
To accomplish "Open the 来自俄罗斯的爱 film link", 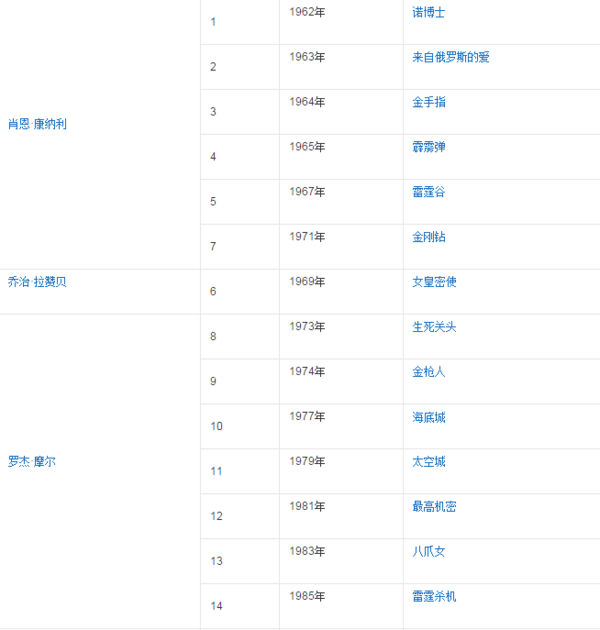I will tap(451, 57).
